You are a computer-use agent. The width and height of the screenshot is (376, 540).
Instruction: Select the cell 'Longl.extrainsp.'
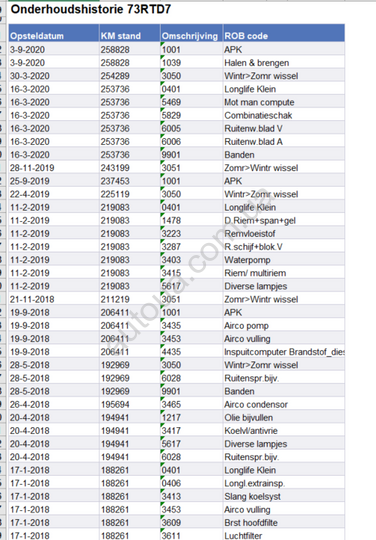pyautogui.click(x=284, y=483)
